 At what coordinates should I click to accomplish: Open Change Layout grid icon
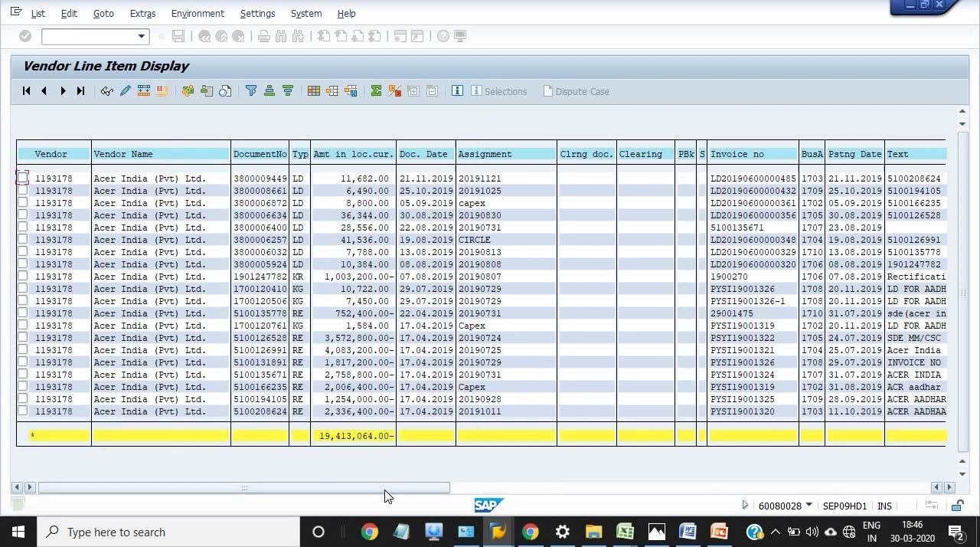click(314, 91)
